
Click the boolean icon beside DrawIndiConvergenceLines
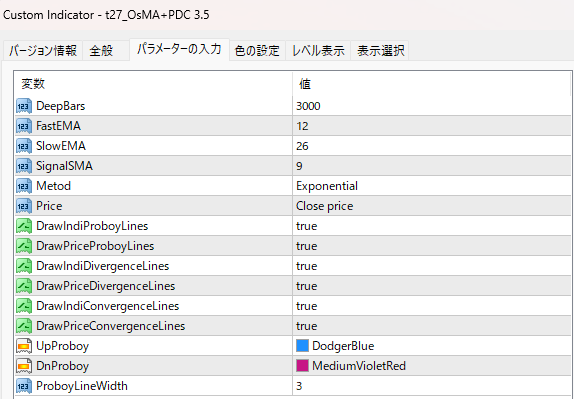(24, 306)
